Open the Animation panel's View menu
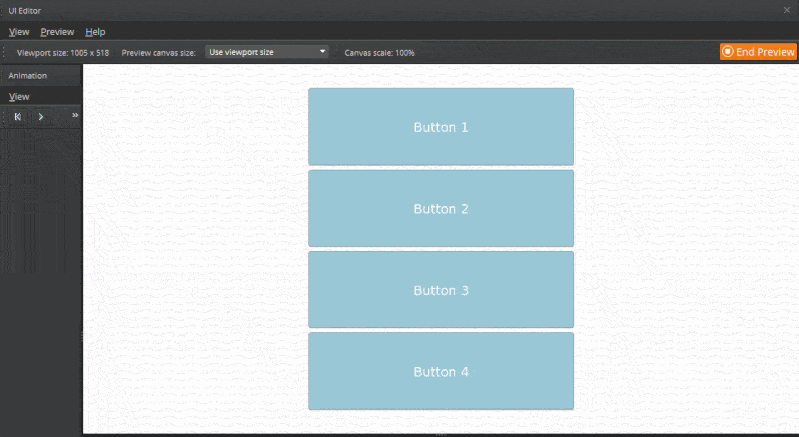Viewport: 799px width, 437px height. [19, 97]
